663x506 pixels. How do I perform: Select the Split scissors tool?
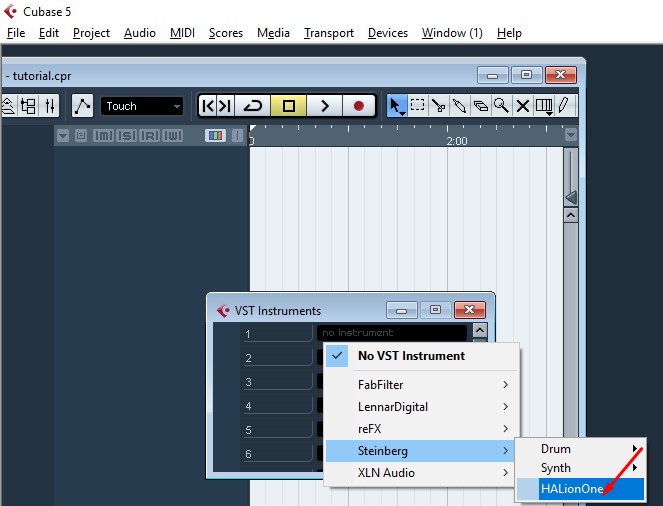click(x=438, y=106)
